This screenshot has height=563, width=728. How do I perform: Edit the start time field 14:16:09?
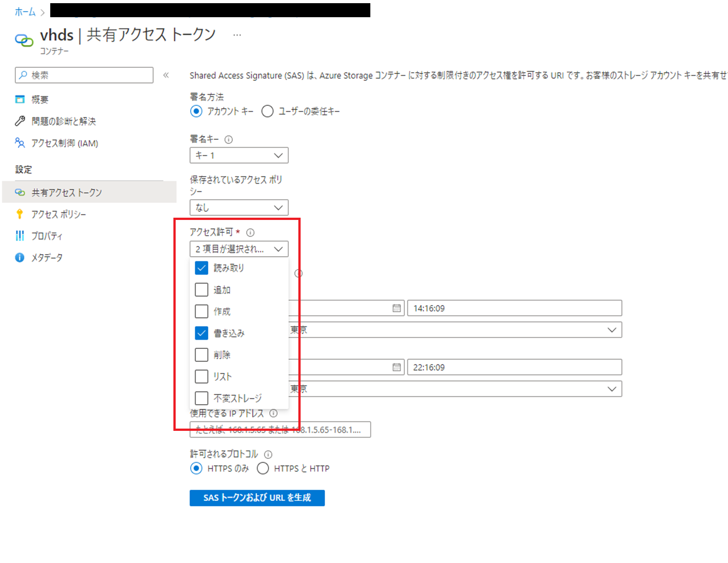click(515, 308)
